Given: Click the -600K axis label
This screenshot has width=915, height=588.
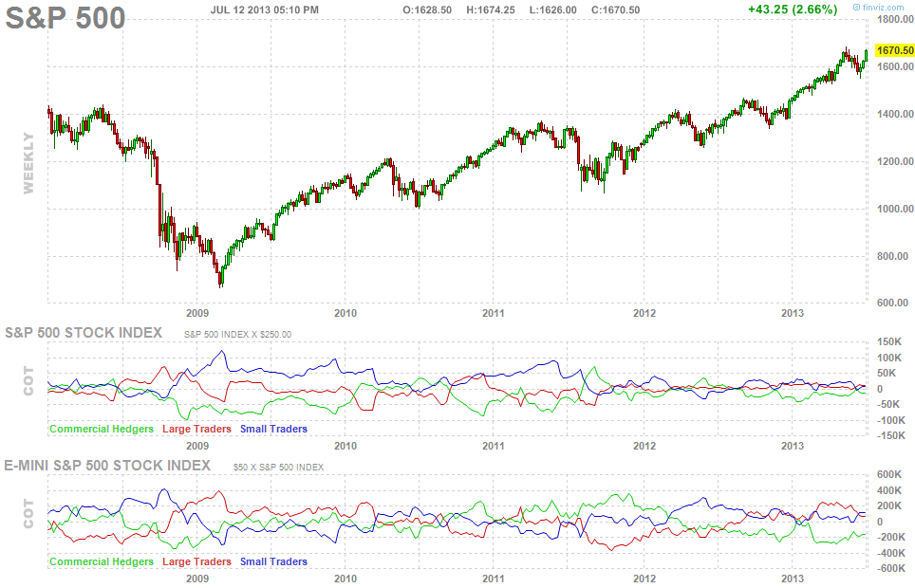Looking at the screenshot, I should pos(891,568).
